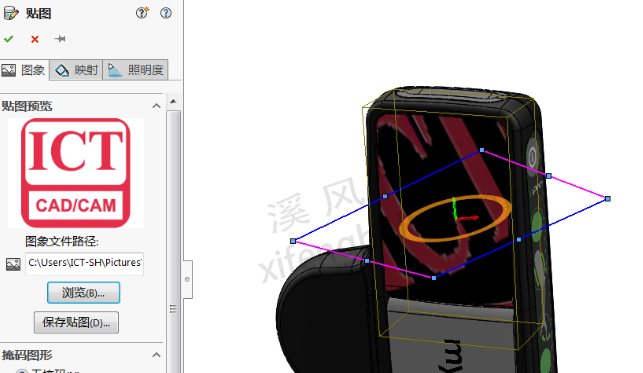Click the image file path field
643x373 pixels.
click(x=84, y=263)
